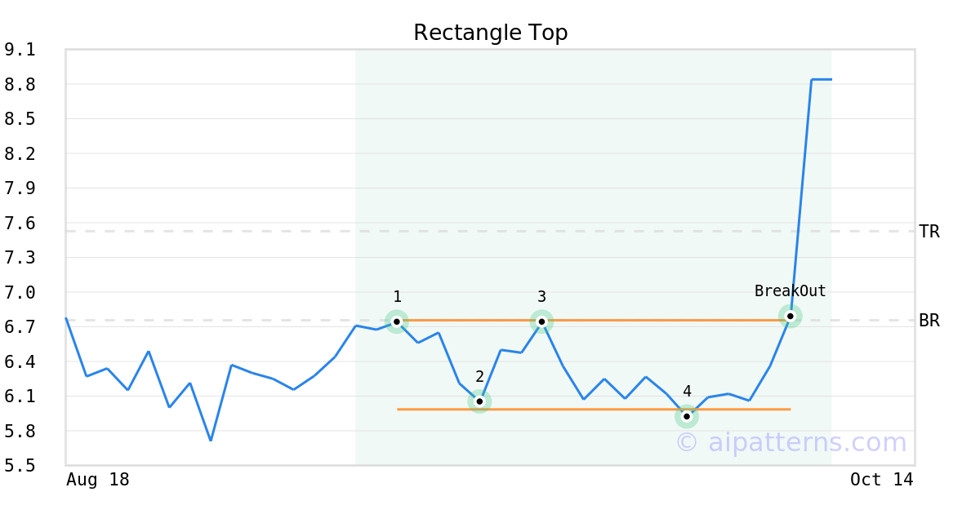980x514 pixels.
Task: Click the Rectangle Top chart title
Action: [490, 33]
